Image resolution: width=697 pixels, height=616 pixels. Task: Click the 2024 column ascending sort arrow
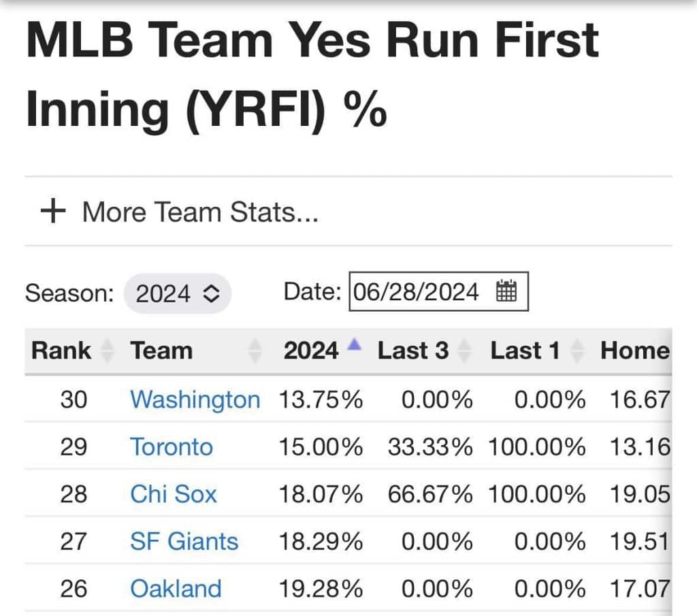click(x=353, y=346)
